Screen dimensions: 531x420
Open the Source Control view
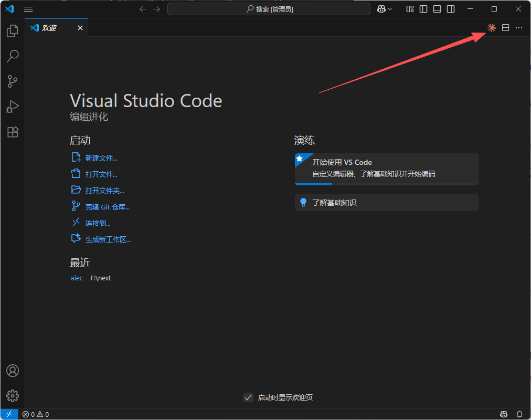pyautogui.click(x=13, y=81)
